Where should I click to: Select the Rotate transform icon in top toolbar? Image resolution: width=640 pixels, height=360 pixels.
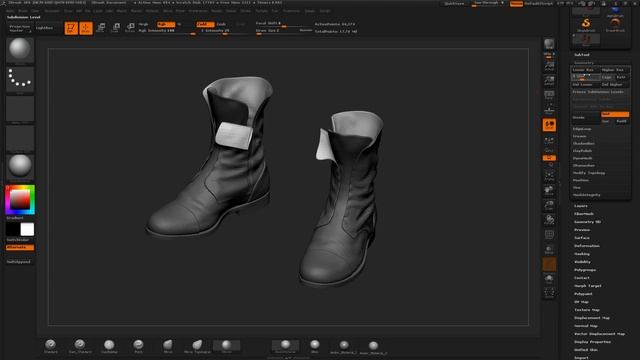coord(130,28)
